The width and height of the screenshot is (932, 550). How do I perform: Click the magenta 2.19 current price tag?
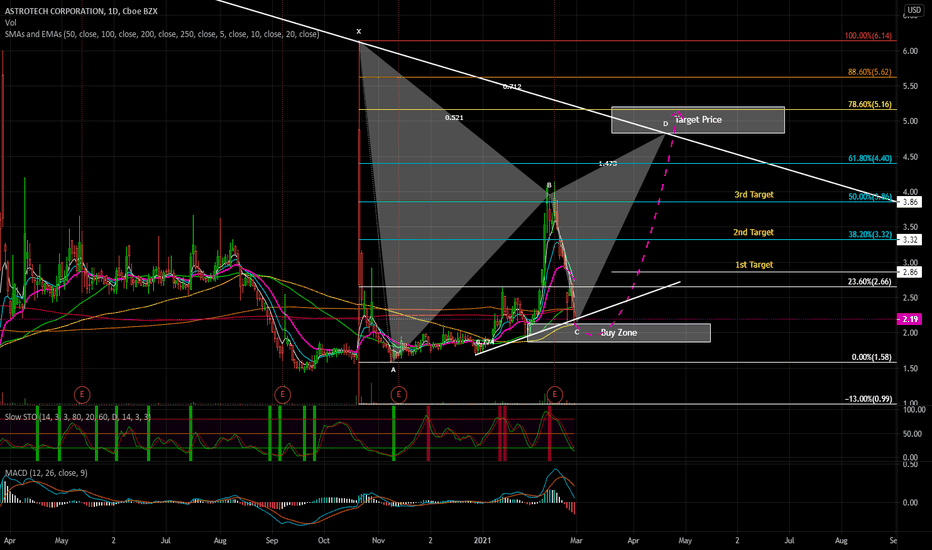909,319
